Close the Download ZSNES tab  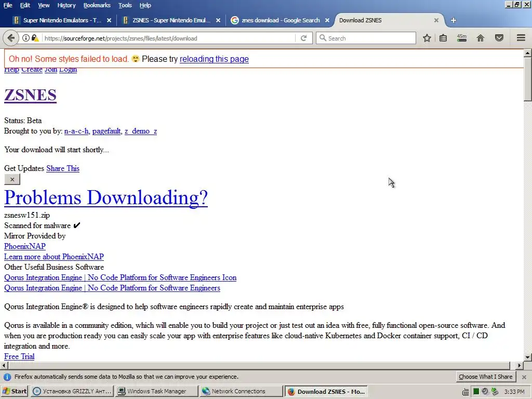click(436, 20)
